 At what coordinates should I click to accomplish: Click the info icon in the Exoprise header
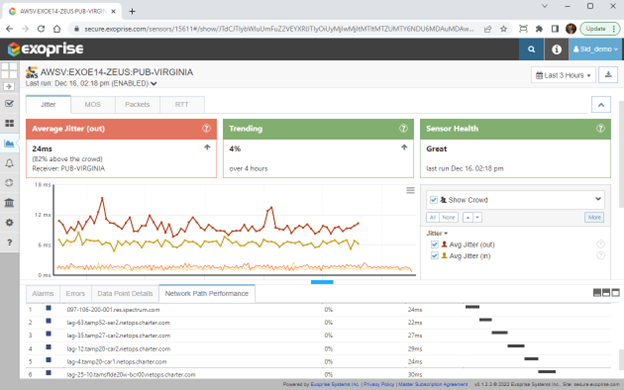(x=556, y=49)
